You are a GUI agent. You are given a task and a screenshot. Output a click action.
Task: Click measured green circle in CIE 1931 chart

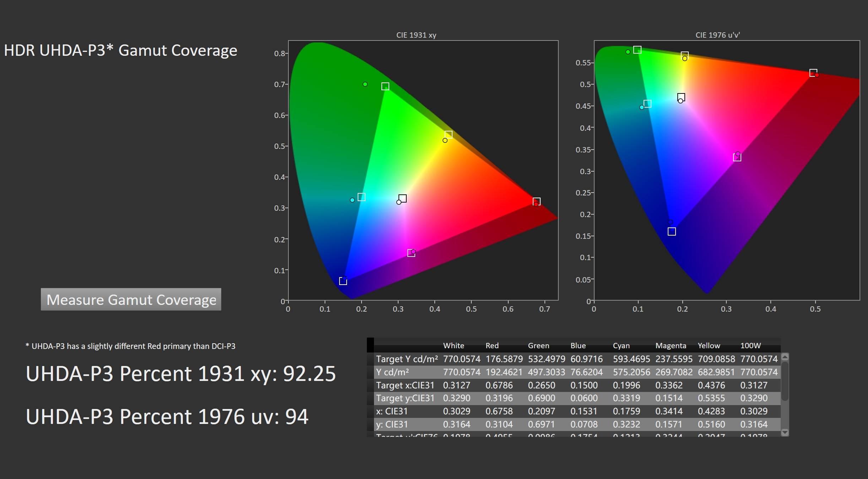pyautogui.click(x=365, y=84)
